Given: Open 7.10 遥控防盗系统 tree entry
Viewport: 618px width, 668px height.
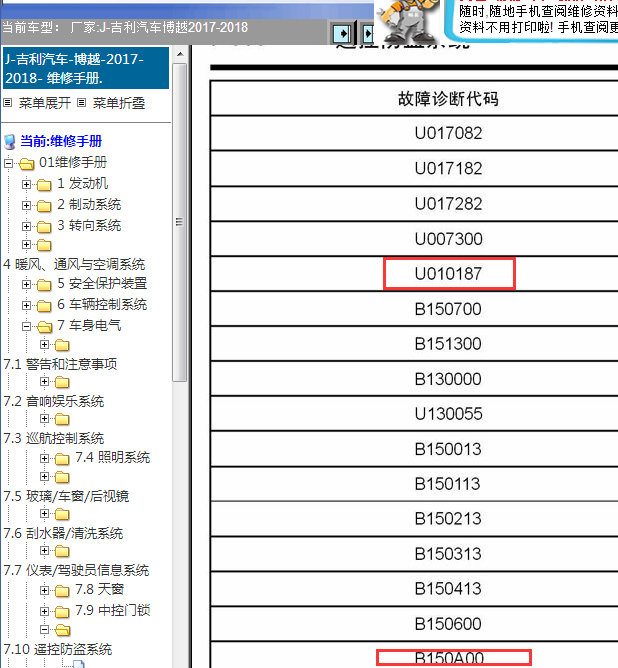Looking at the screenshot, I should [57, 649].
